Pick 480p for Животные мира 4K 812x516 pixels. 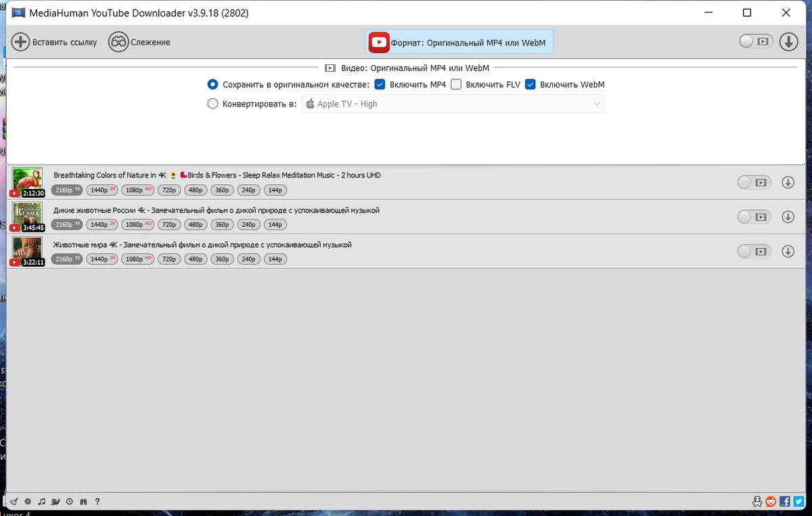pyautogui.click(x=196, y=259)
